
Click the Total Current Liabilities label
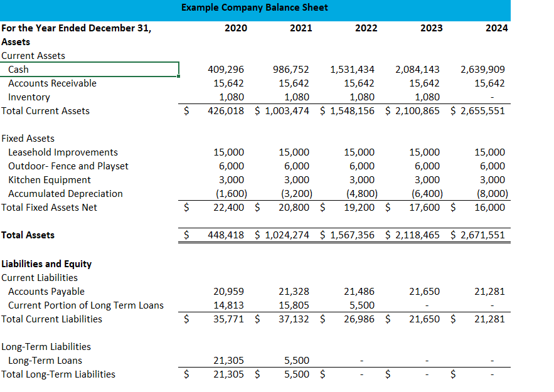pos(51,319)
